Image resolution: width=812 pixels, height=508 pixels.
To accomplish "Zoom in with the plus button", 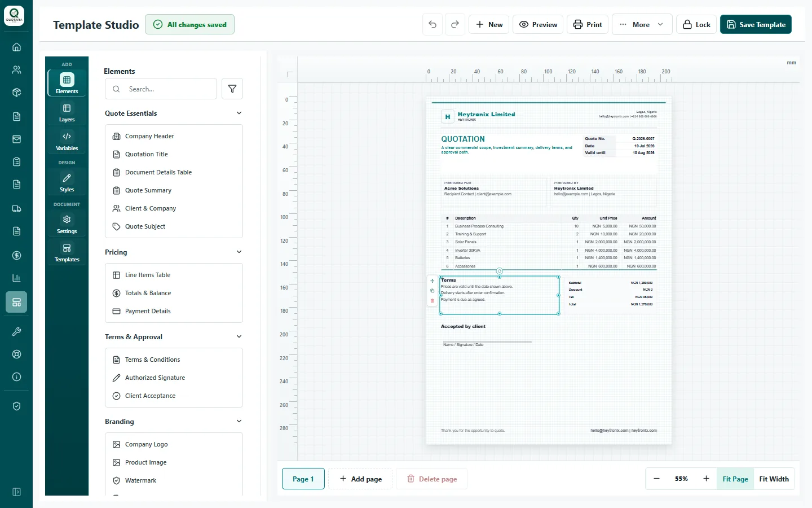I will click(x=706, y=479).
